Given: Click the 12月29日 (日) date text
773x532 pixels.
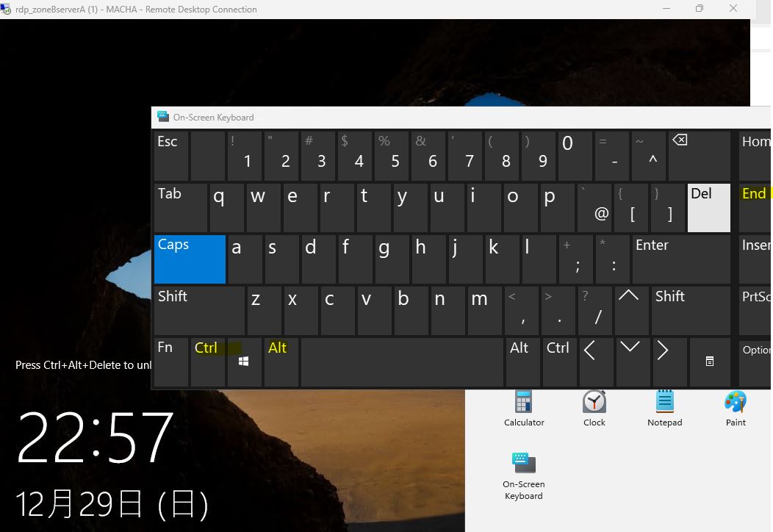Looking at the screenshot, I should 112,504.
